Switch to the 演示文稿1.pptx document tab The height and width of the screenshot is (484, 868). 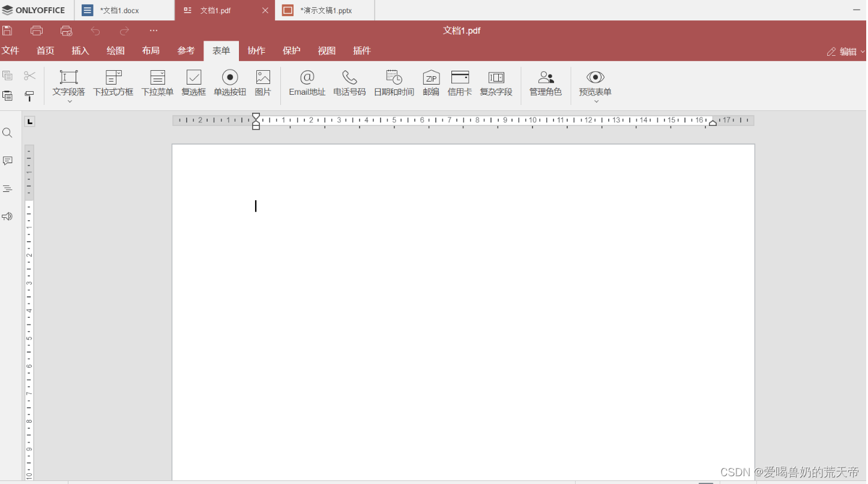(325, 10)
